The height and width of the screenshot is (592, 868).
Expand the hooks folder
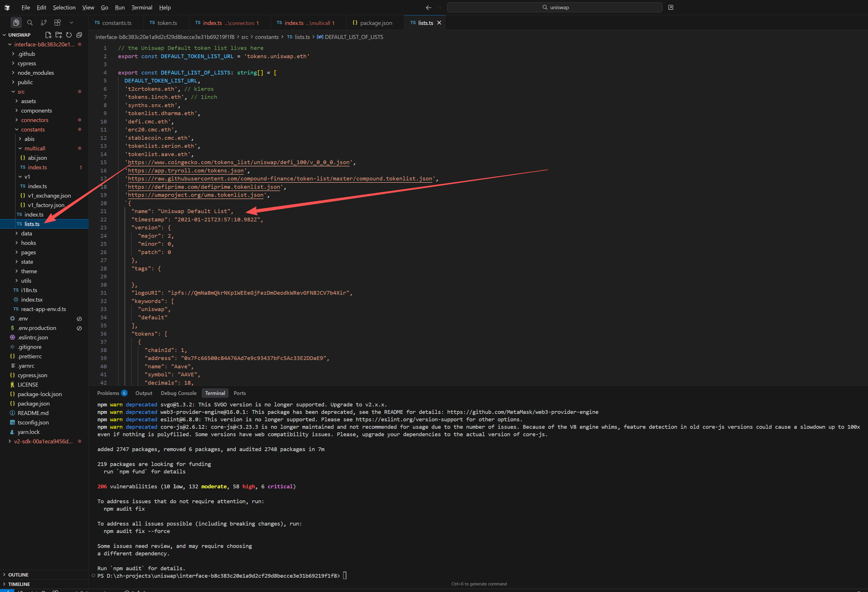(28, 243)
